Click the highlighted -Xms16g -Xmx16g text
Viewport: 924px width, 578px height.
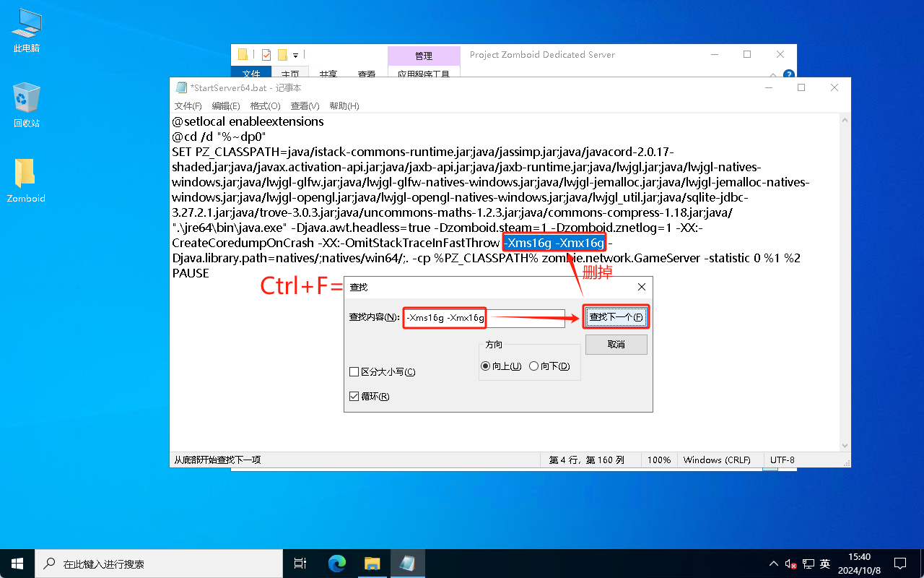(554, 243)
